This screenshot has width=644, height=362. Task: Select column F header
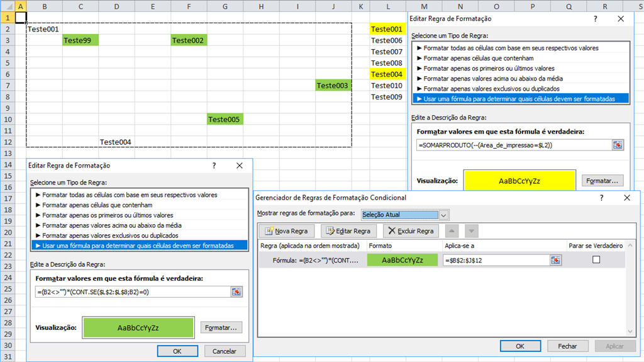189,6
